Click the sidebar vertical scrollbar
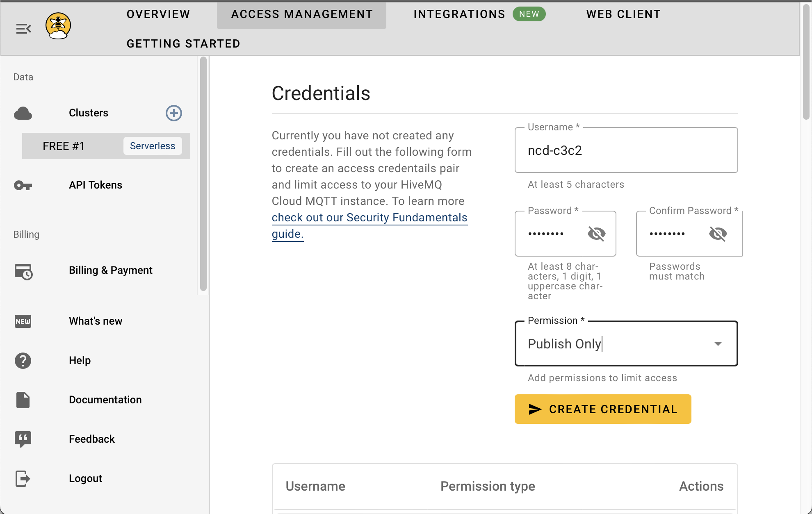Viewport: 812px width, 514px height. coord(203,174)
